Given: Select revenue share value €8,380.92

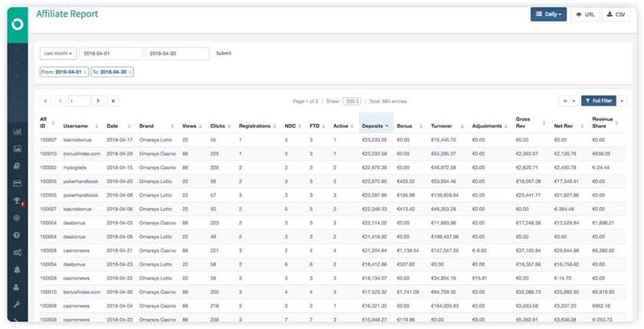Looking at the screenshot, I should coord(603,251).
